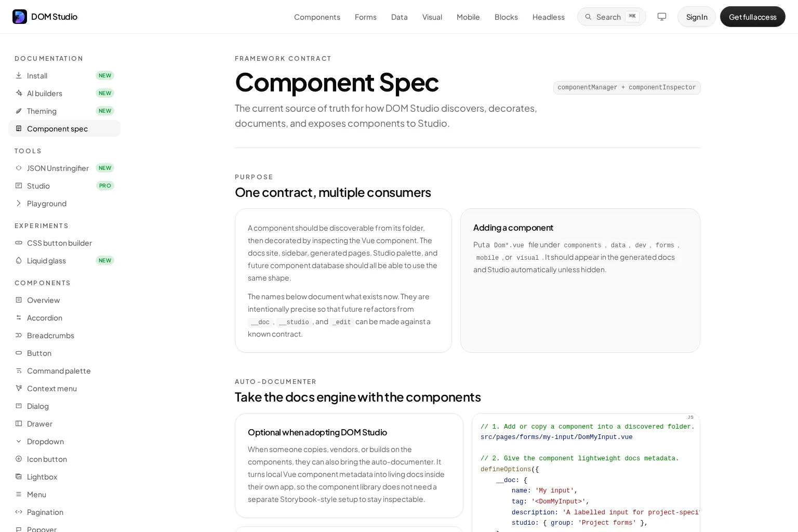Click the Dropdown chevron icon in sidebar
The image size is (798, 532).
(19, 441)
